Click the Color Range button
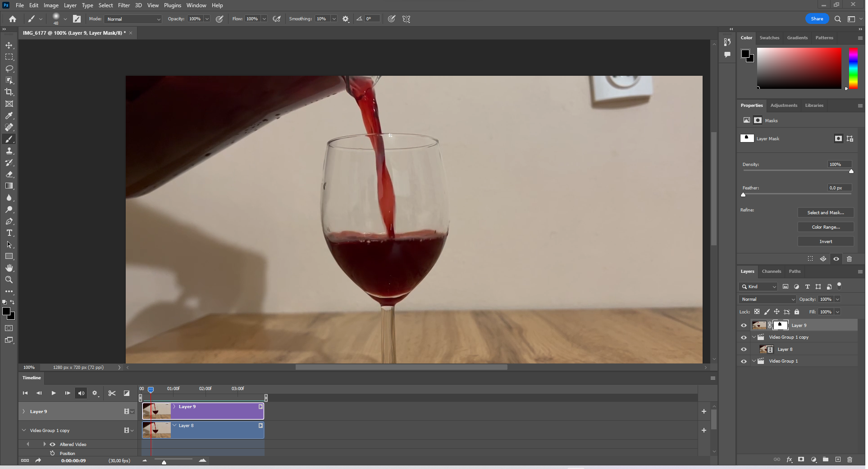868x469 pixels. (x=826, y=227)
